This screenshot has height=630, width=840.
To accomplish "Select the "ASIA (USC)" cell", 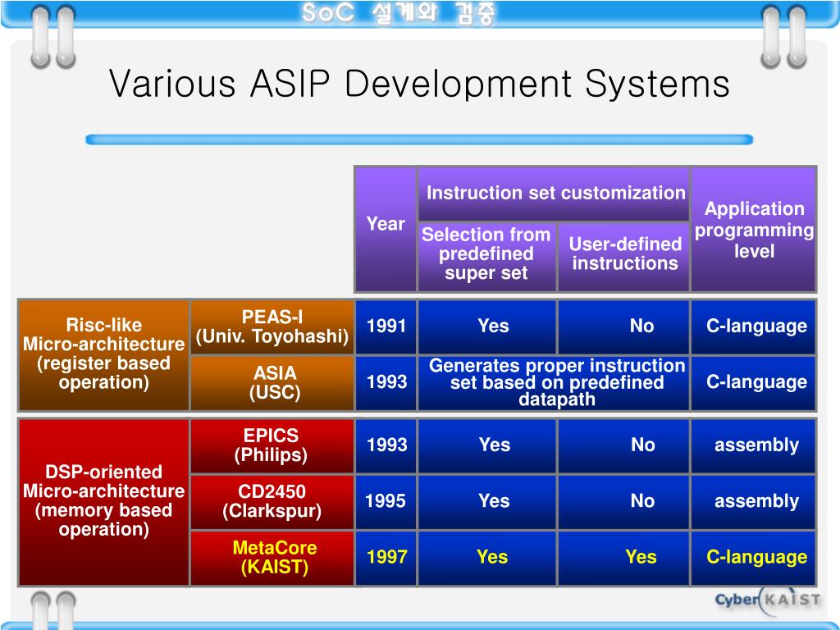I will point(272,384).
